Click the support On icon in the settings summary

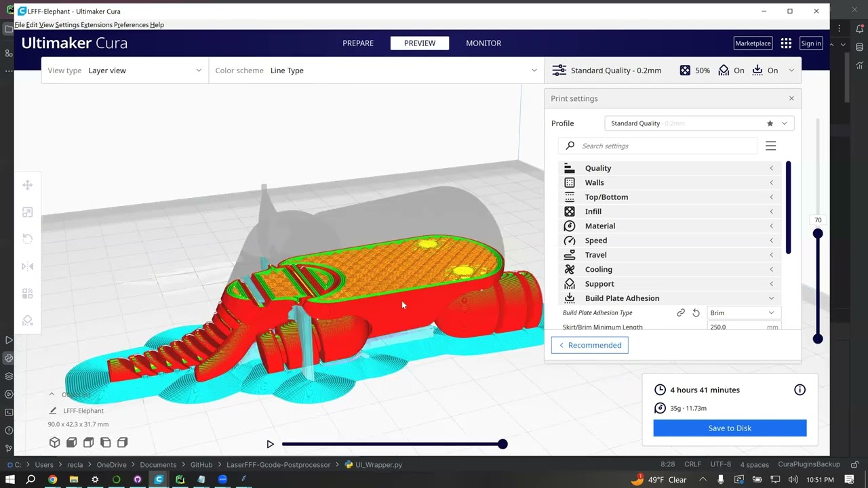pos(724,70)
